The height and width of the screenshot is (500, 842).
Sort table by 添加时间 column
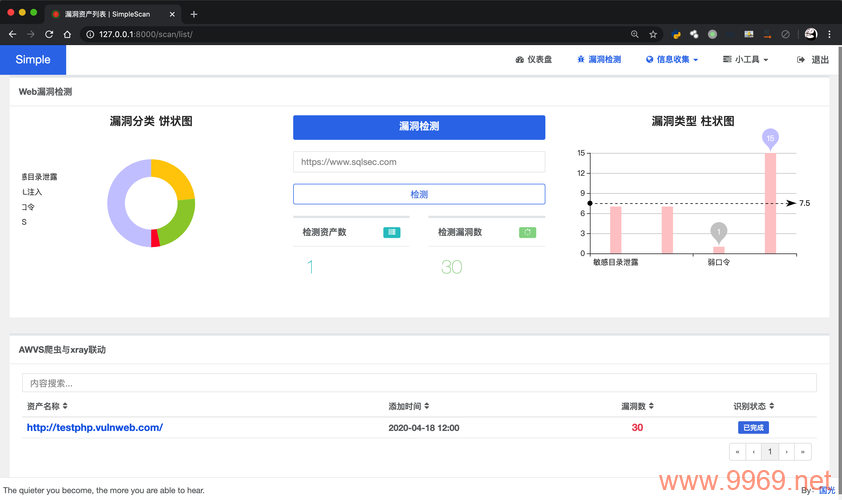(x=409, y=407)
